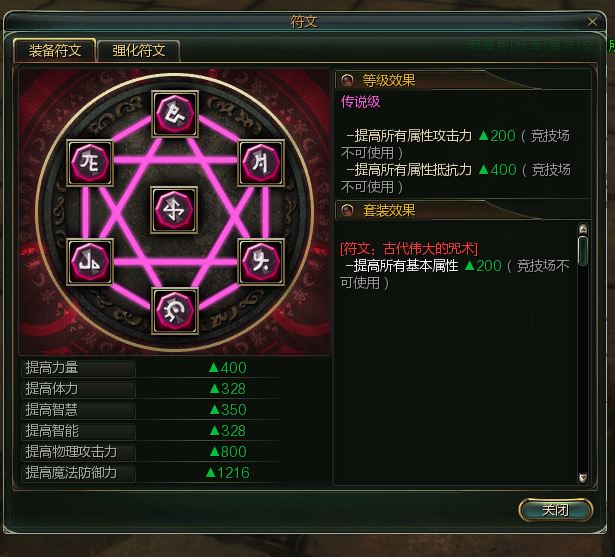Click the scroll down arrow in 套装效果 panel
The width and height of the screenshot is (615, 557).
583,477
